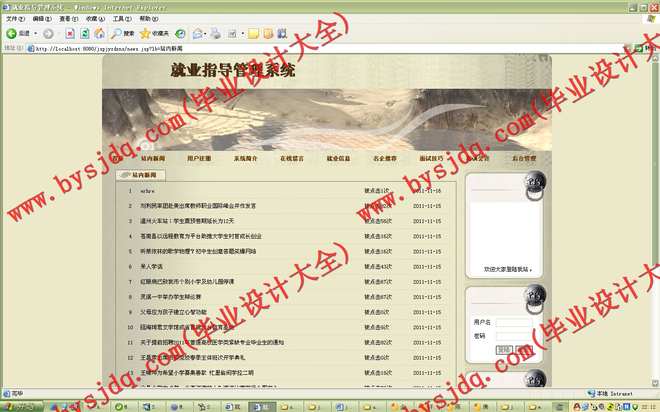Click the Stop loading toolbar icon
Viewport: 660px width, 412px height.
(69, 33)
